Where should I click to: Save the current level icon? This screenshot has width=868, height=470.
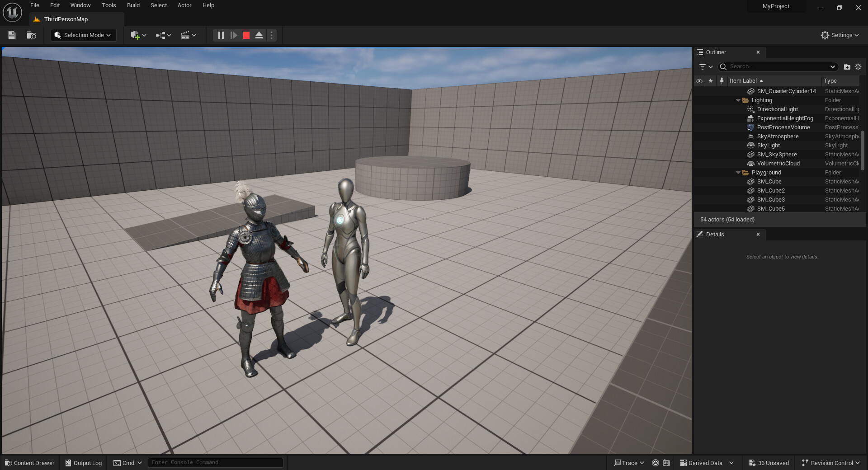[12, 35]
